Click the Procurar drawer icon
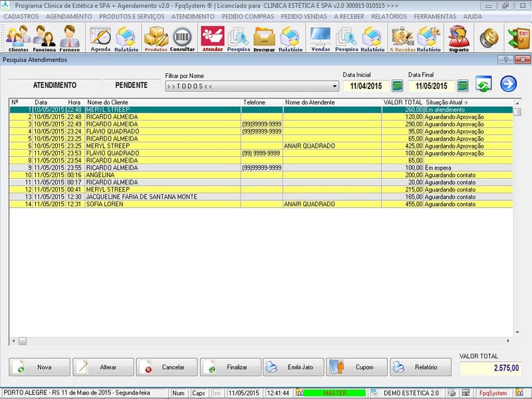 point(264,38)
